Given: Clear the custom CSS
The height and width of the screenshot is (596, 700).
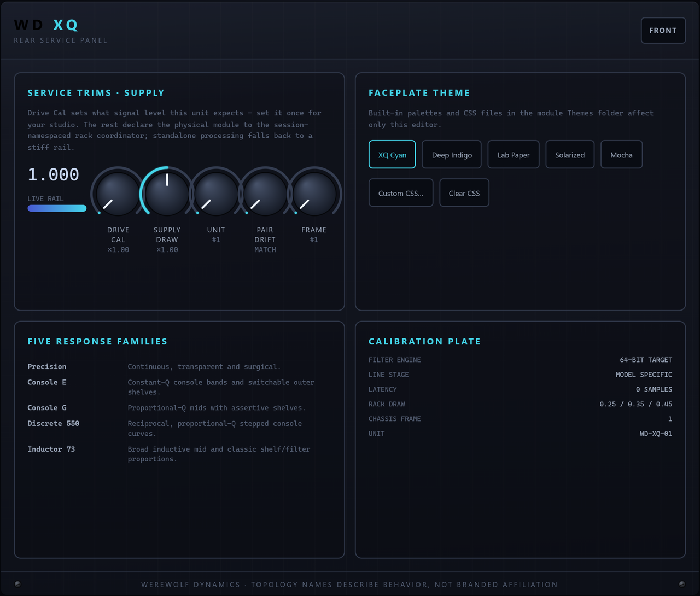Looking at the screenshot, I should (464, 193).
